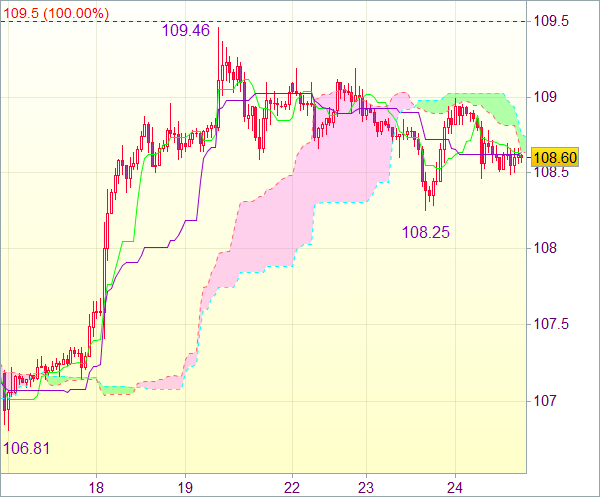Viewport: 600px width, 497px height.
Task: Click date label 23 on time axis
Action: [x=366, y=488]
